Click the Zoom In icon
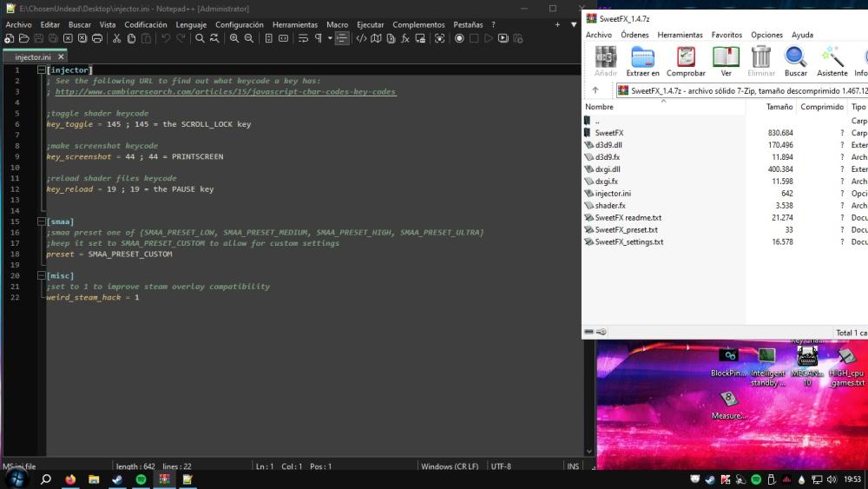 (x=234, y=39)
